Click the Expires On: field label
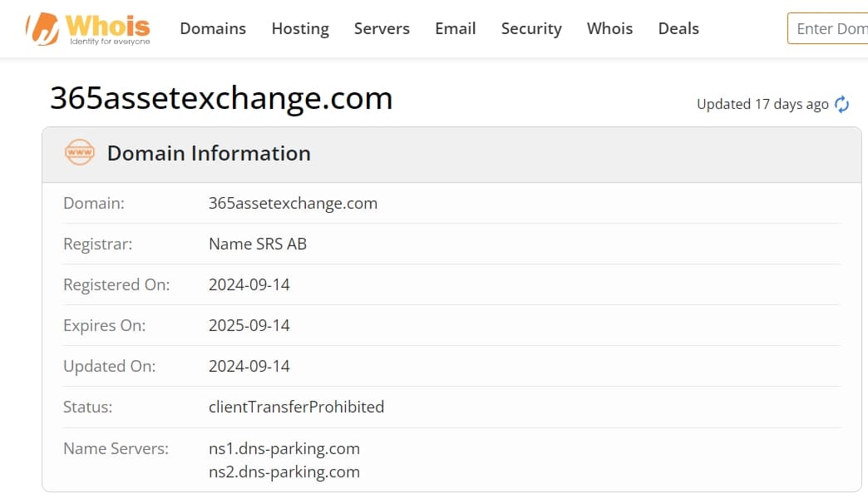This screenshot has width=868, height=499. pos(104,326)
